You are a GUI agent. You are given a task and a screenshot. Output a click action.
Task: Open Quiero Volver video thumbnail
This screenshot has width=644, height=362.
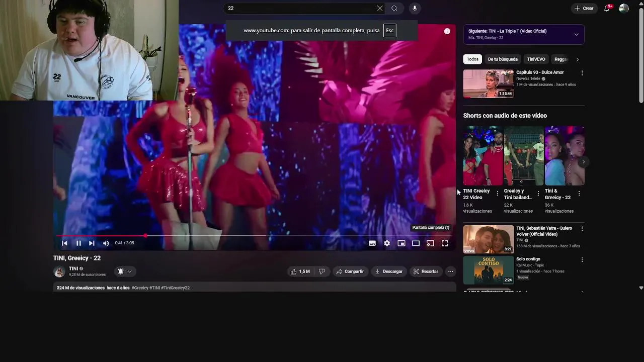[x=489, y=239]
